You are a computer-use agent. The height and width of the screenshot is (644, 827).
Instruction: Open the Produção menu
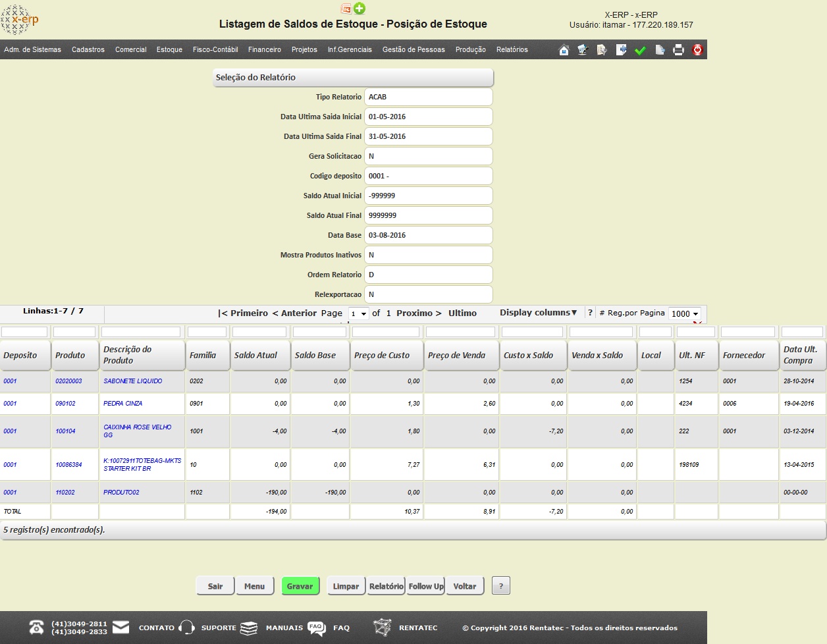click(x=471, y=49)
